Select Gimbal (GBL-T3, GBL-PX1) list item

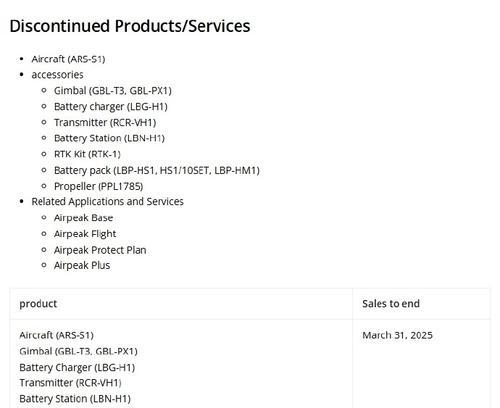tap(113, 91)
